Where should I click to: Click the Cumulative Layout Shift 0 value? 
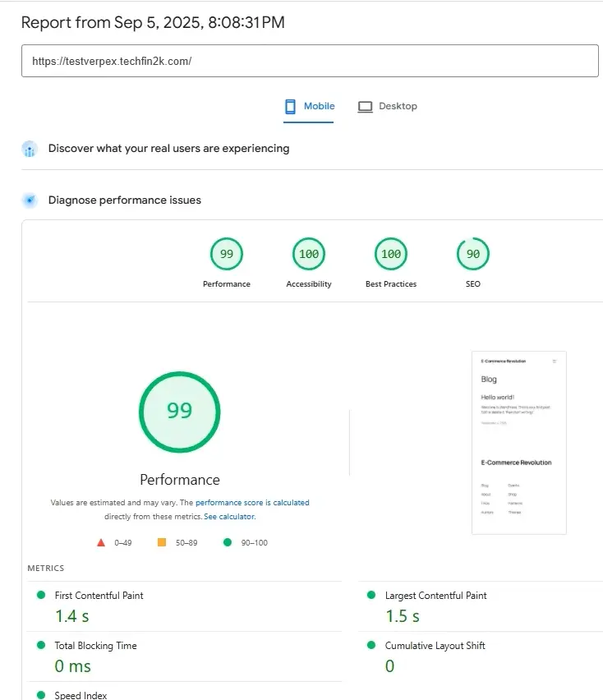point(389,666)
